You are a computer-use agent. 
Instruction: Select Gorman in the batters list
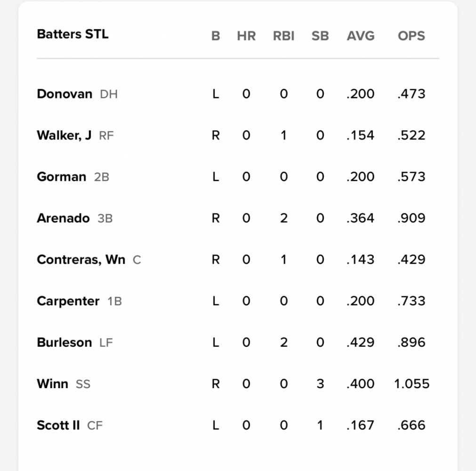click(61, 177)
